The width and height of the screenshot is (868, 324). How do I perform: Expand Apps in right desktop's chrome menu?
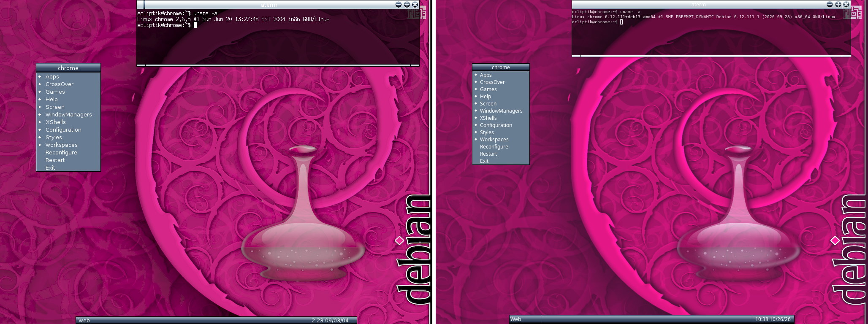click(x=501, y=75)
